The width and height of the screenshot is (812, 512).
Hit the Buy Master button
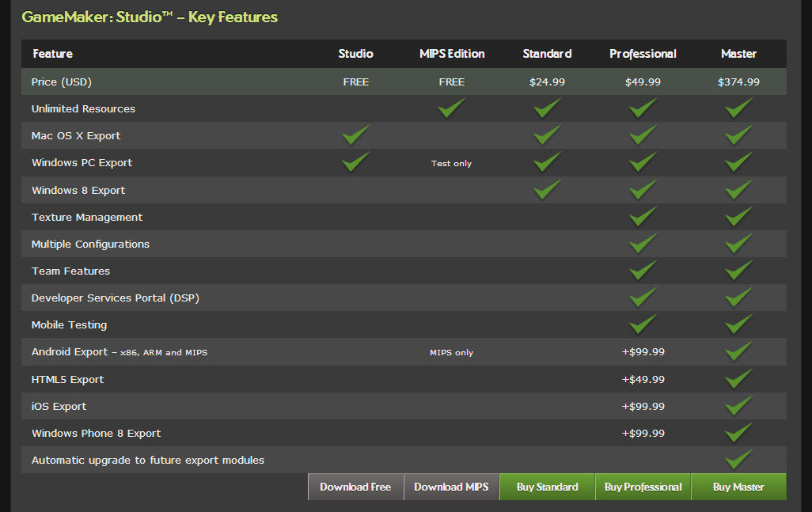point(738,487)
